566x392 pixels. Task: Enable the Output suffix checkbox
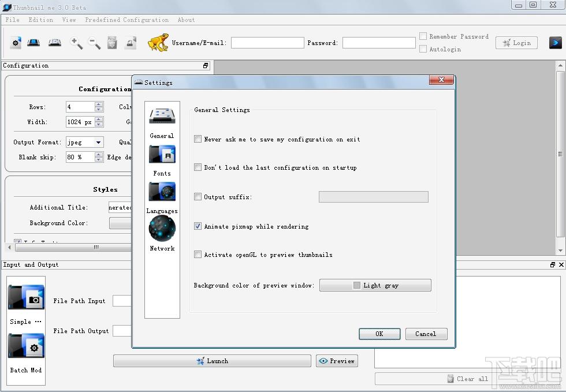[198, 197]
